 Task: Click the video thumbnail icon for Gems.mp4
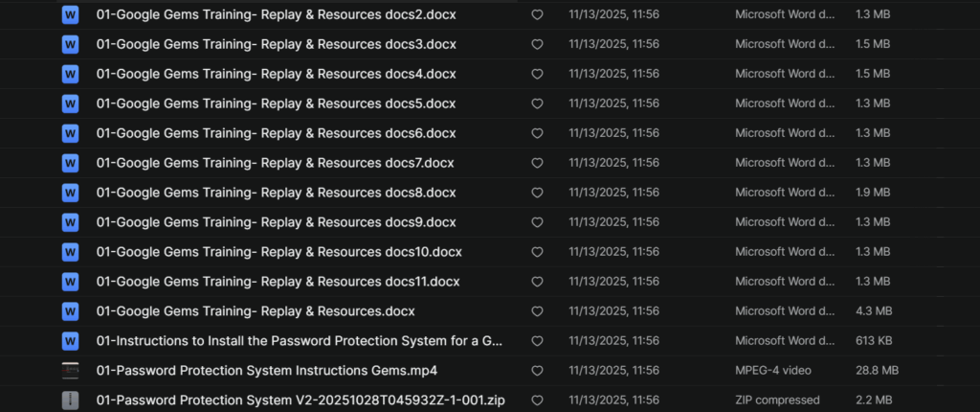point(70,371)
